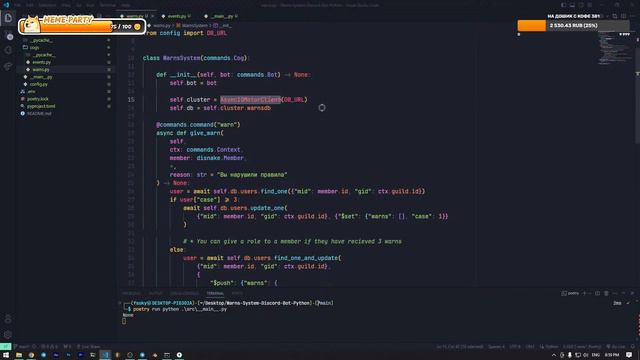The image size is (640, 360).
Task: Switch to the __main__.py editor tab
Action: [x=223, y=16]
